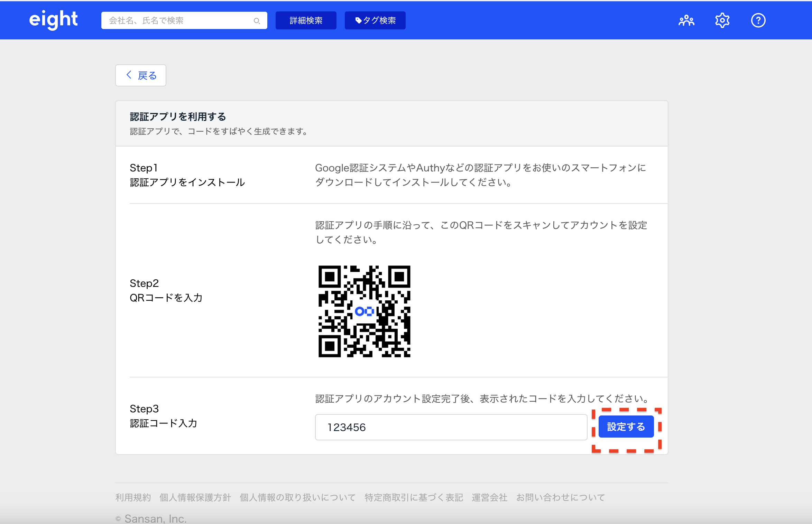
Task: Open お問い合わせについて footer link
Action: (560, 497)
